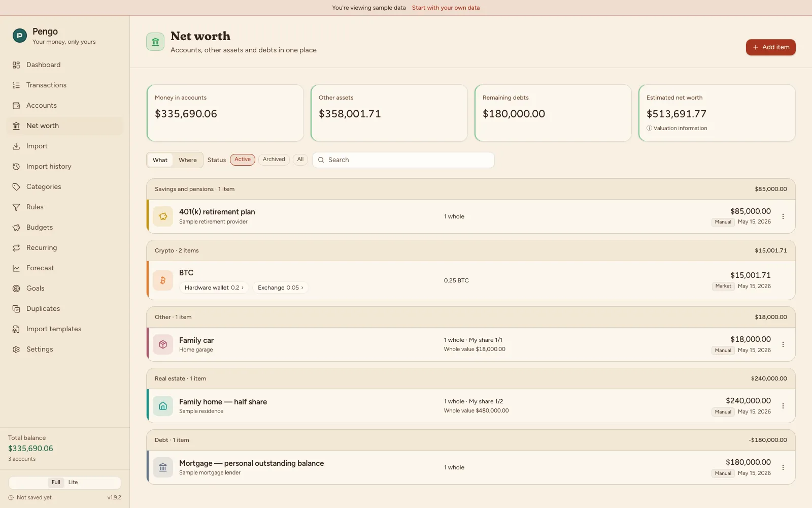Open the Import history page

pos(65,167)
